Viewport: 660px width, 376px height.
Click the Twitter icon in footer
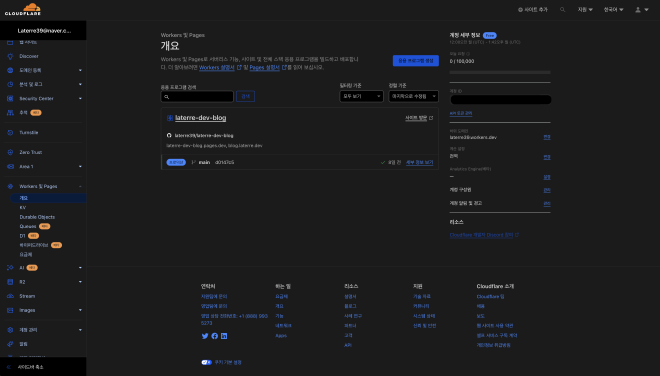click(x=205, y=336)
